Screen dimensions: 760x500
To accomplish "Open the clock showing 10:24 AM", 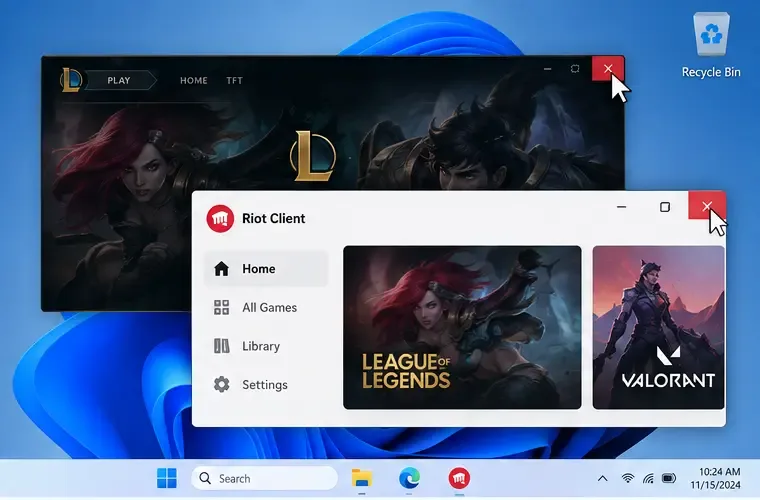I will [x=715, y=478].
